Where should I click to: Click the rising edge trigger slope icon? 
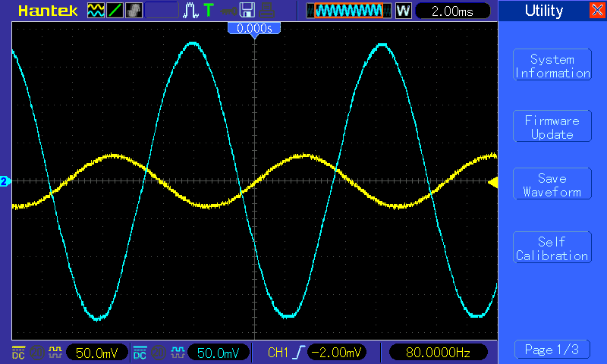click(299, 353)
